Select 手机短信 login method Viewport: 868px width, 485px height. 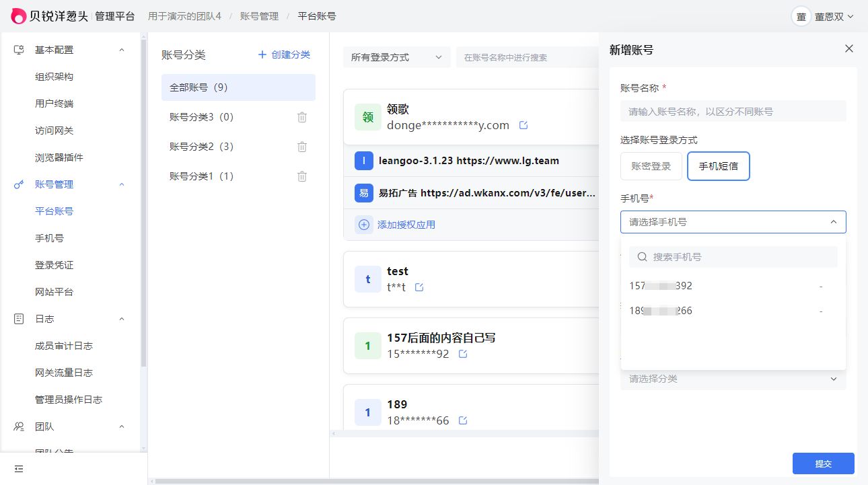719,166
